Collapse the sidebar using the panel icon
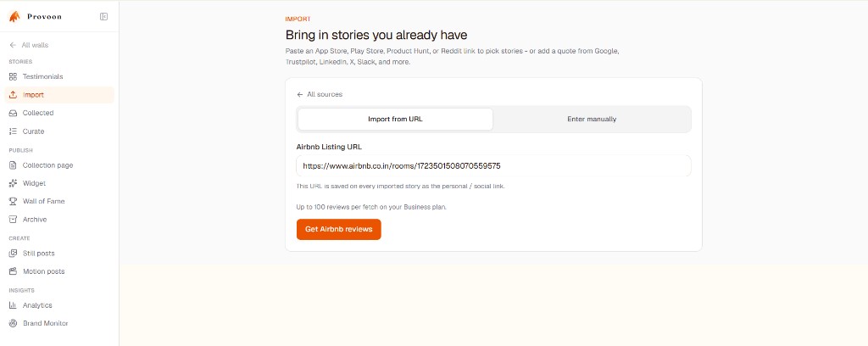The image size is (868, 346). (x=103, y=17)
